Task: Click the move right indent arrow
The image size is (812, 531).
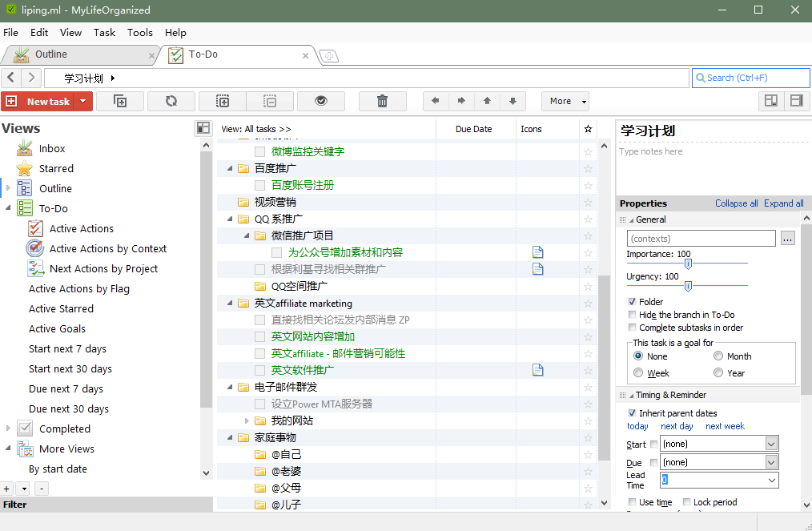Action: (x=461, y=101)
